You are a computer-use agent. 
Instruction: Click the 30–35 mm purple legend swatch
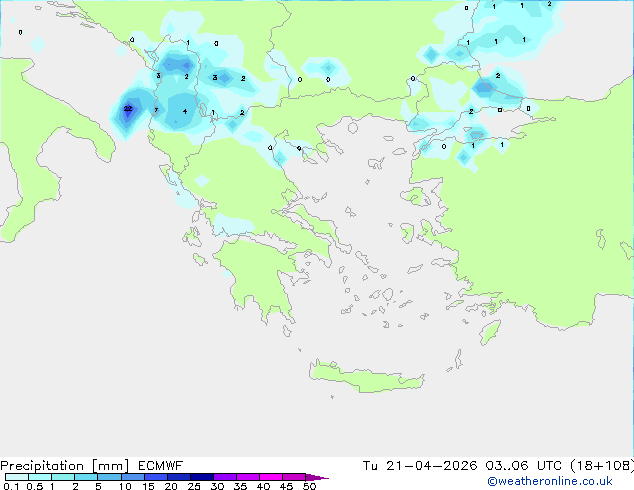pyautogui.click(x=224, y=477)
